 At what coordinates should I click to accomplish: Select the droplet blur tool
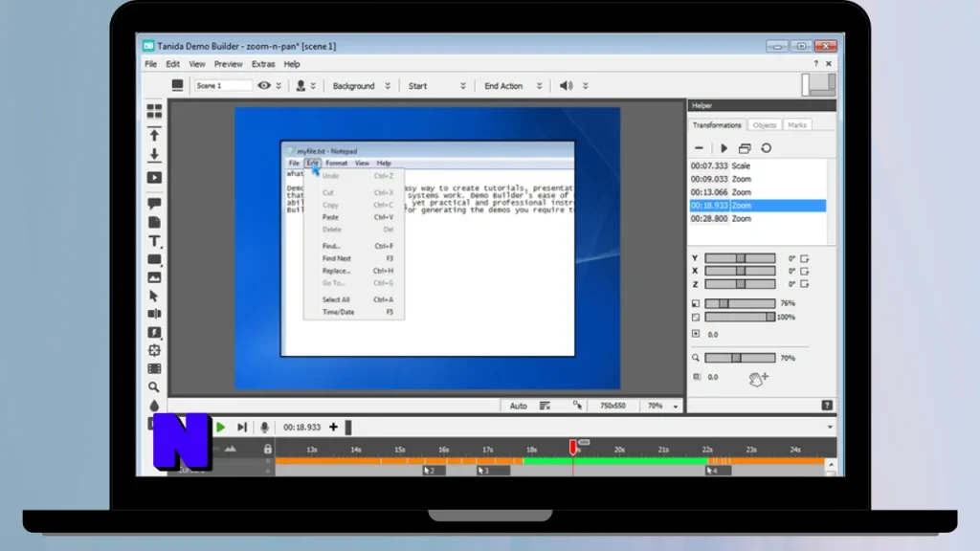[154, 406]
